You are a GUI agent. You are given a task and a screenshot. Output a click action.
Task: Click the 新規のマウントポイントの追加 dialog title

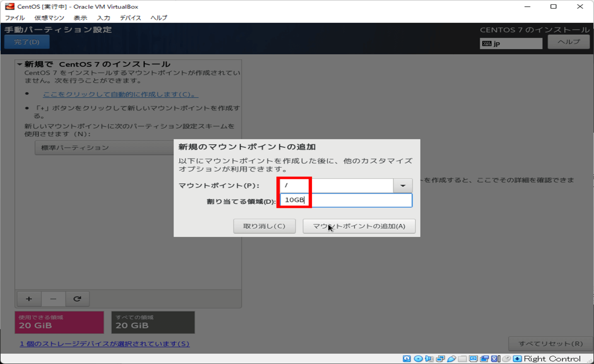247,147
